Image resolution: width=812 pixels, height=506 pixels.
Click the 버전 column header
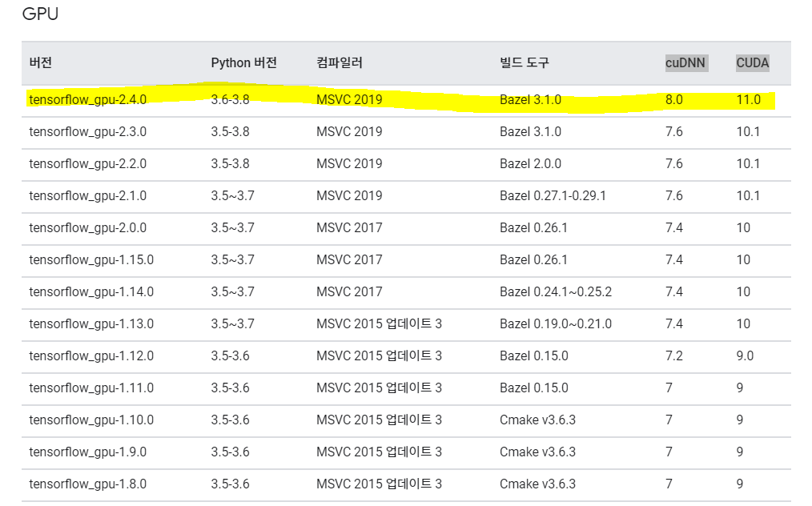[x=40, y=62]
